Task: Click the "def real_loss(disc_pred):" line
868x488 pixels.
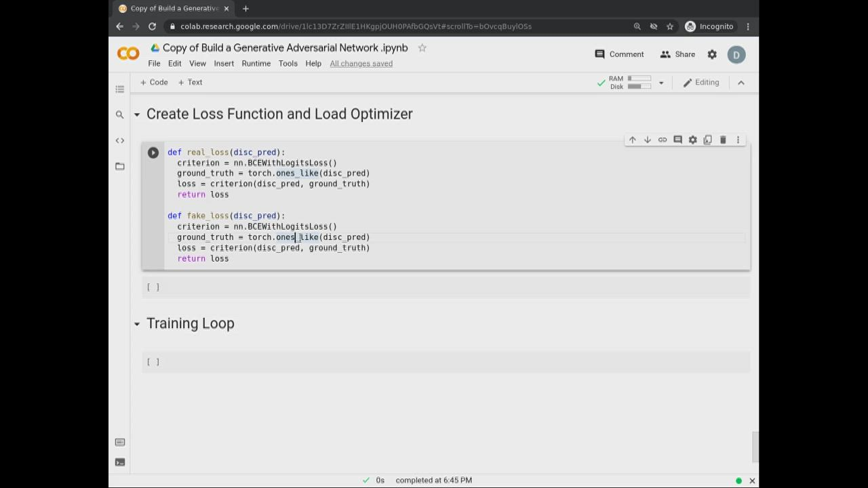Action: [226, 152]
